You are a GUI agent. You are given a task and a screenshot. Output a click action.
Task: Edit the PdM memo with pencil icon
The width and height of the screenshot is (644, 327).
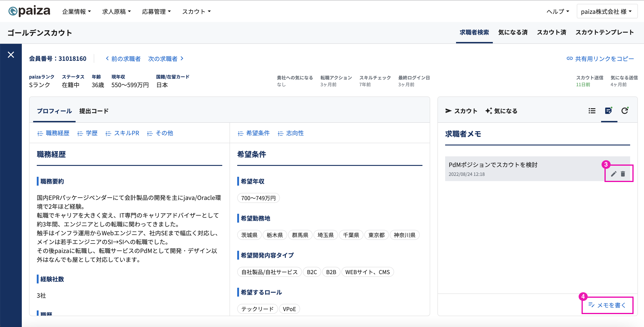click(614, 174)
